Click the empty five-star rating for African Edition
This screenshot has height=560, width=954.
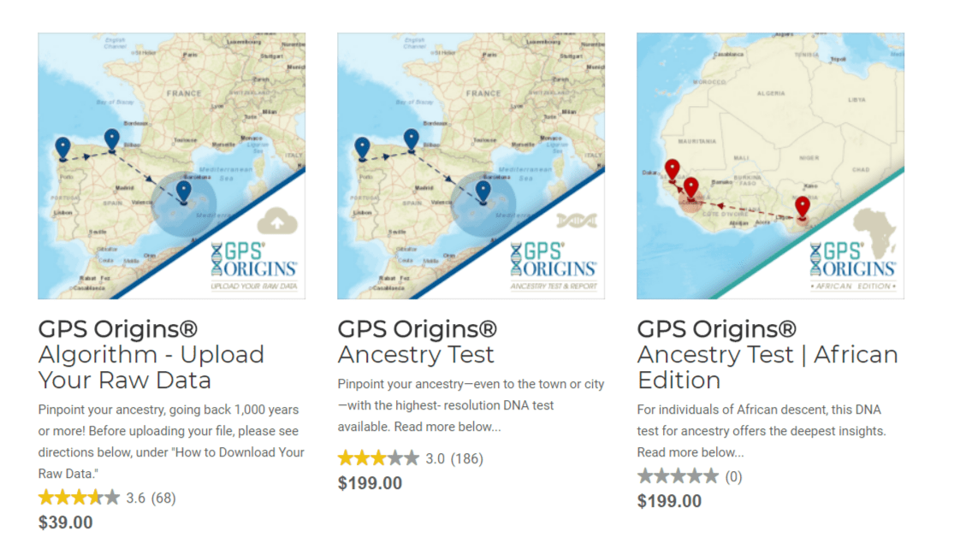coord(678,476)
